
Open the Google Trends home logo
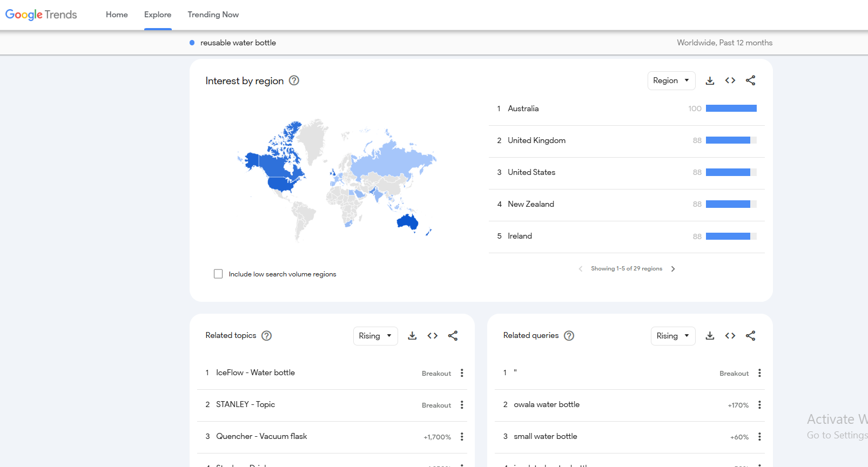pos(41,15)
